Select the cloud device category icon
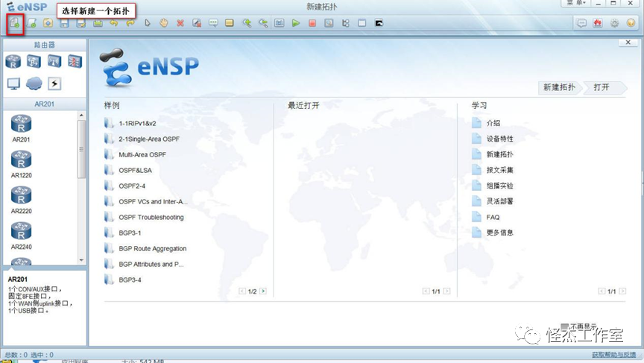 (x=34, y=83)
